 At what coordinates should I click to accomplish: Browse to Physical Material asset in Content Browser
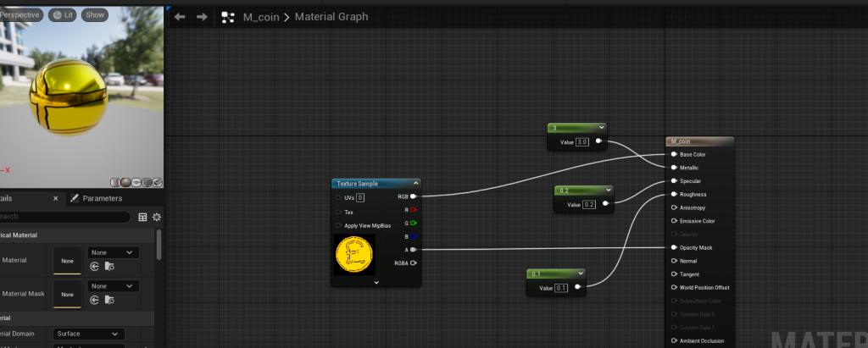[108, 266]
